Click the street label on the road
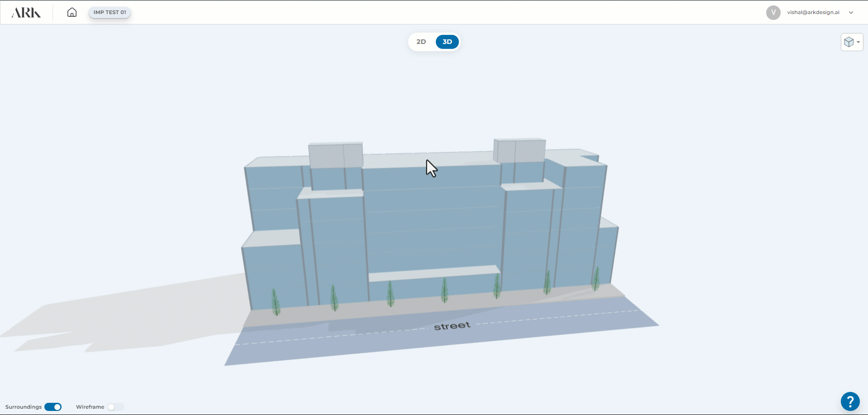The height and width of the screenshot is (415, 868). tap(452, 326)
